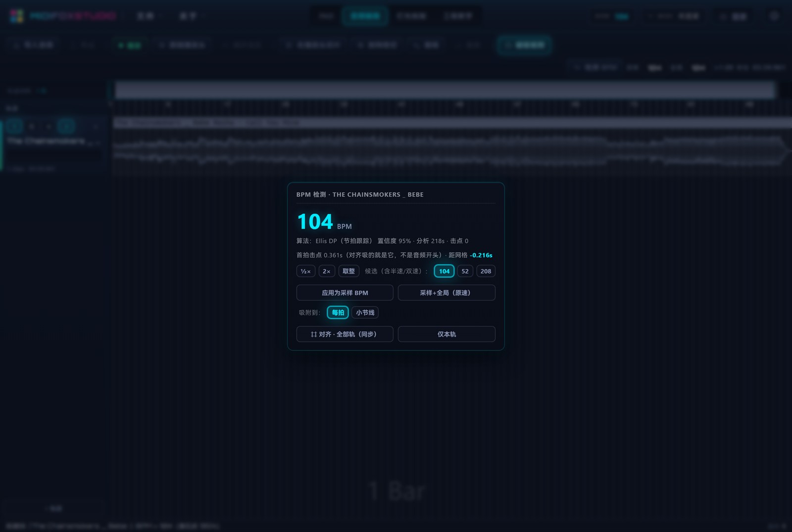This screenshot has width=792, height=532.
Task: Click the large 104 BPM readout
Action: click(315, 221)
